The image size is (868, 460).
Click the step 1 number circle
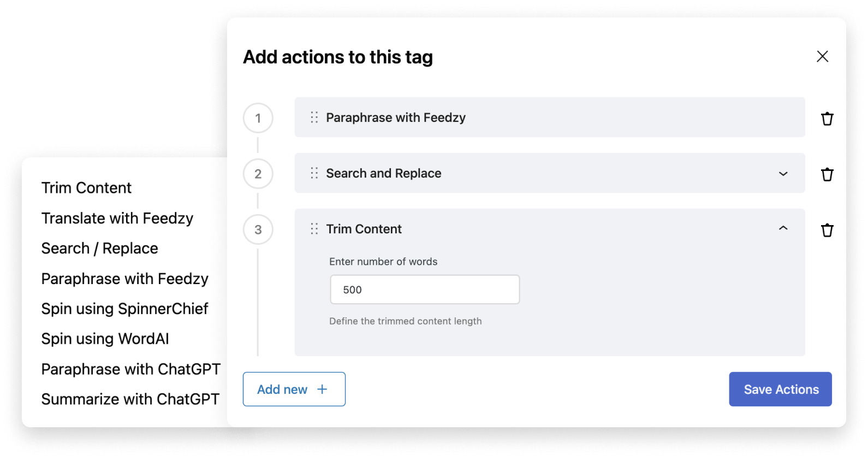[258, 118]
